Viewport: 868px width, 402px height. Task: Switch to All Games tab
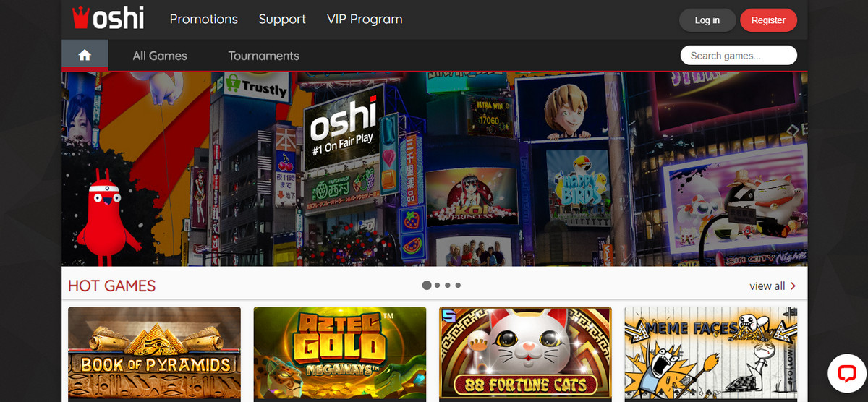pyautogui.click(x=160, y=56)
